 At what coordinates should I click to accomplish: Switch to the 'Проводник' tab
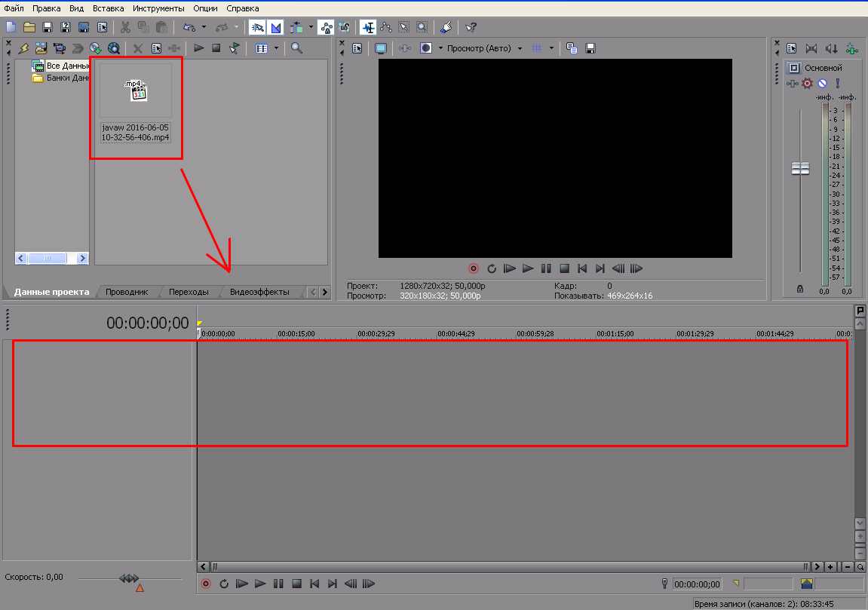point(127,292)
